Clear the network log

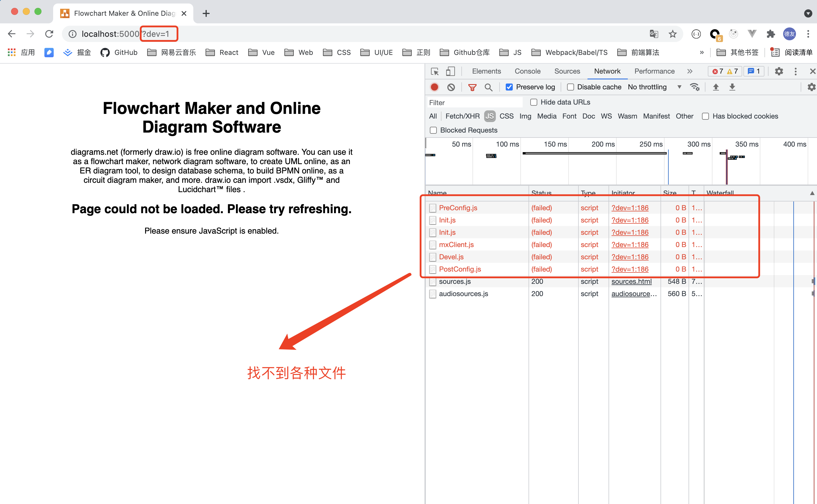coord(451,87)
